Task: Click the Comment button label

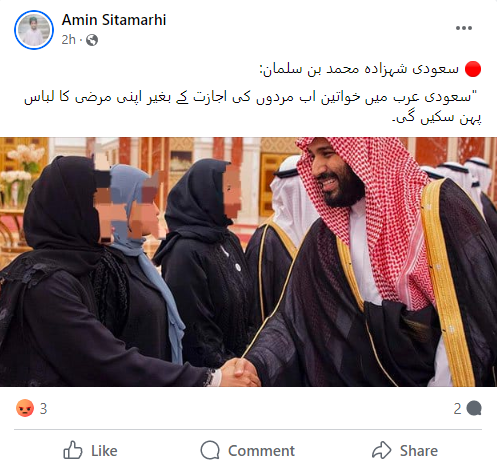Action: click(261, 451)
